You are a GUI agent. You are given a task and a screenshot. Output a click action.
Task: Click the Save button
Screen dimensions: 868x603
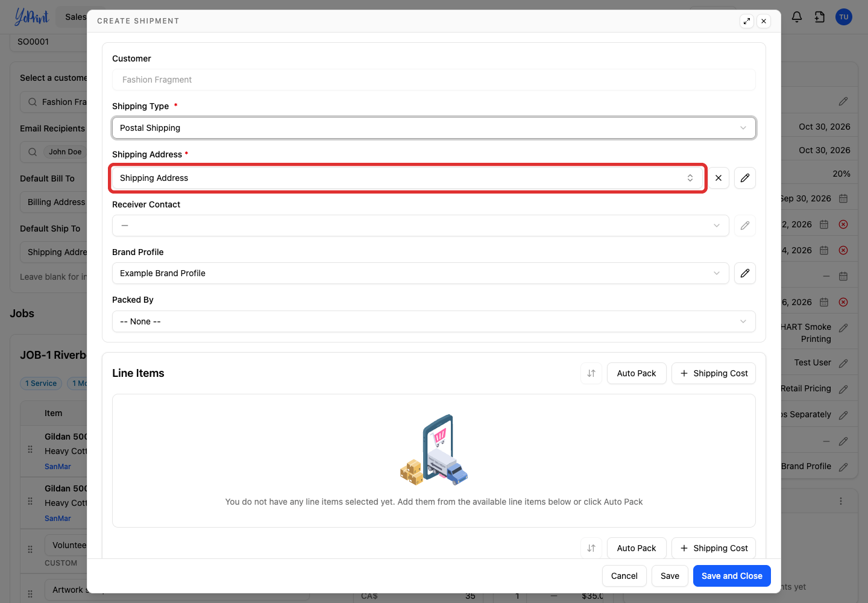click(670, 576)
